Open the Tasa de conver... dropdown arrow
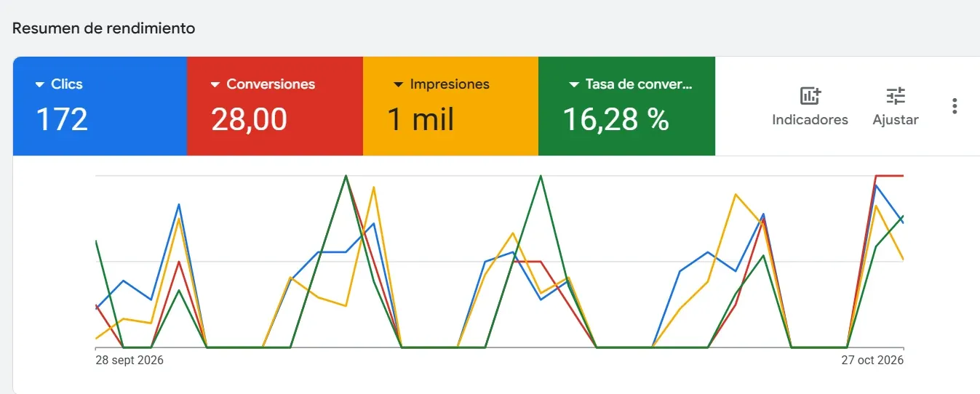 pyautogui.click(x=574, y=84)
